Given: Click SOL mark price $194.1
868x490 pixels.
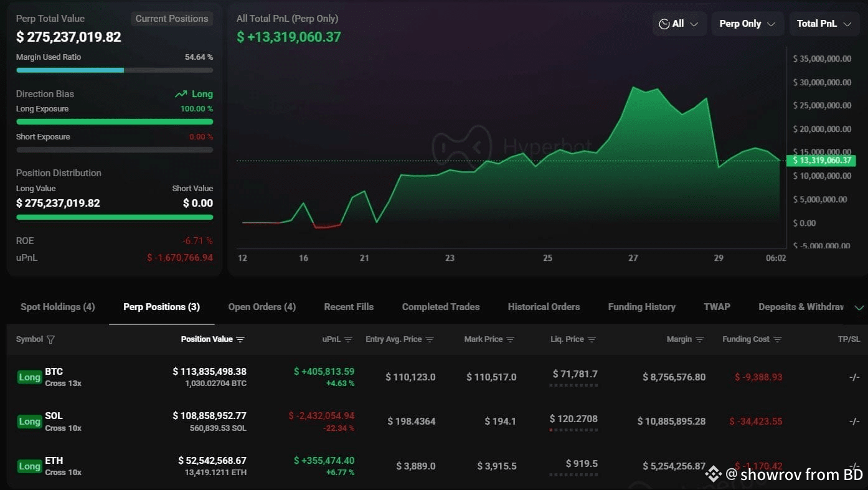Looking at the screenshot, I should coord(501,422).
